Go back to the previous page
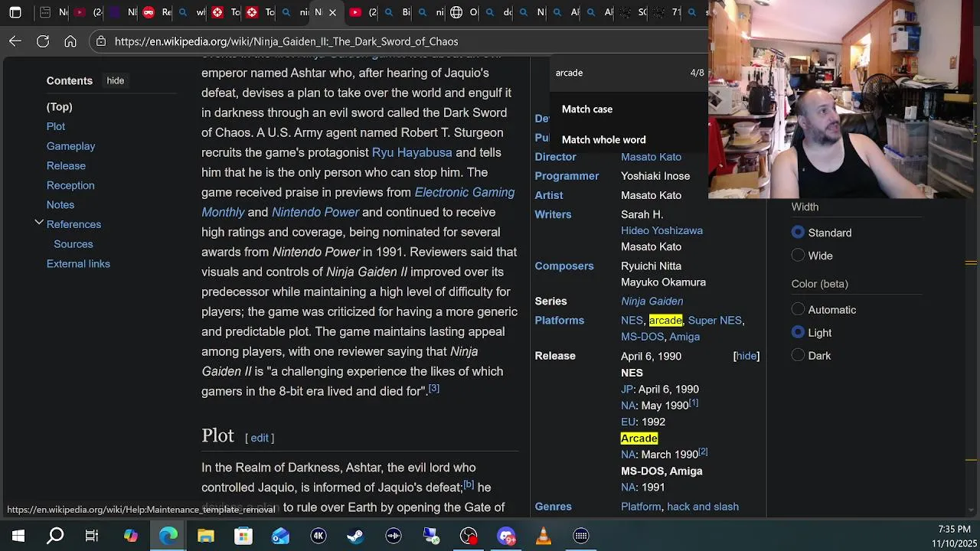This screenshot has height=551, width=980. (x=15, y=41)
